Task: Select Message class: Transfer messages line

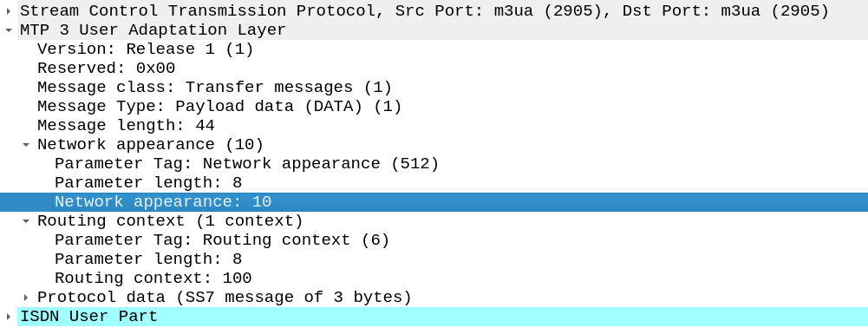Action: [x=214, y=88]
